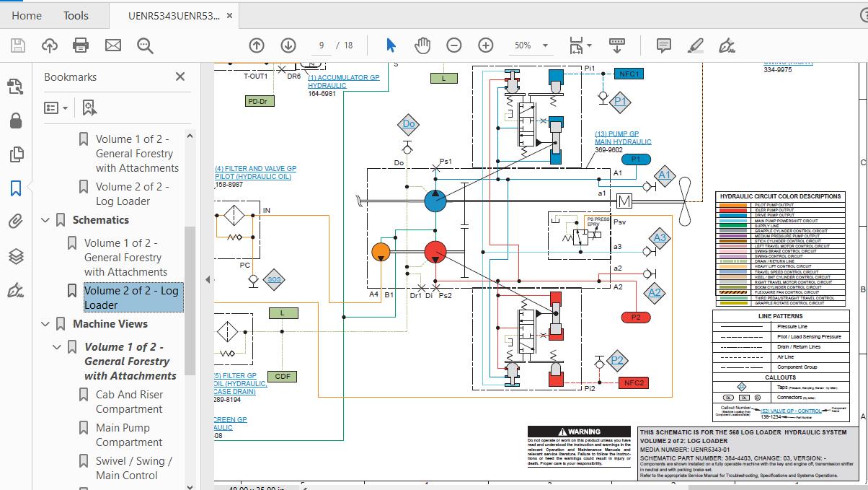
Task: Open the bookmarks options dropdown
Action: [56, 108]
